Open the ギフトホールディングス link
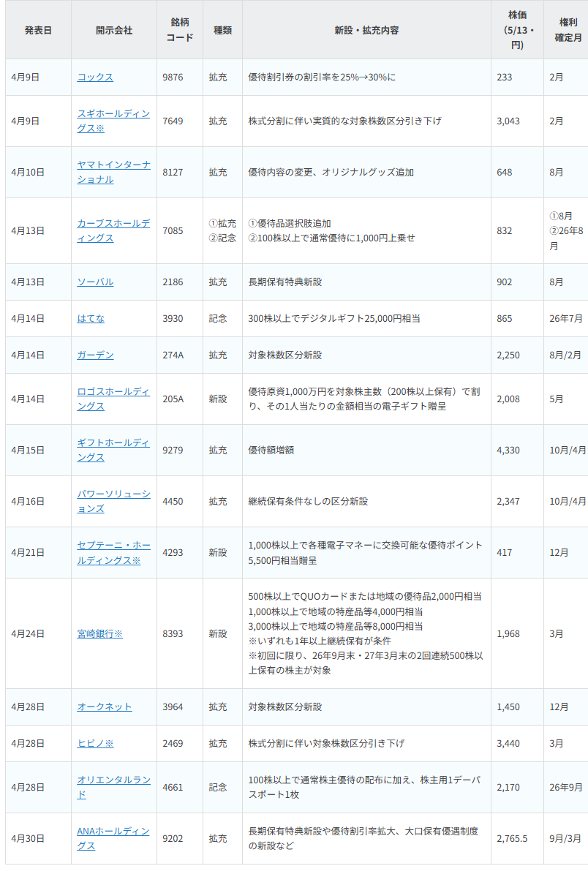 point(113,450)
